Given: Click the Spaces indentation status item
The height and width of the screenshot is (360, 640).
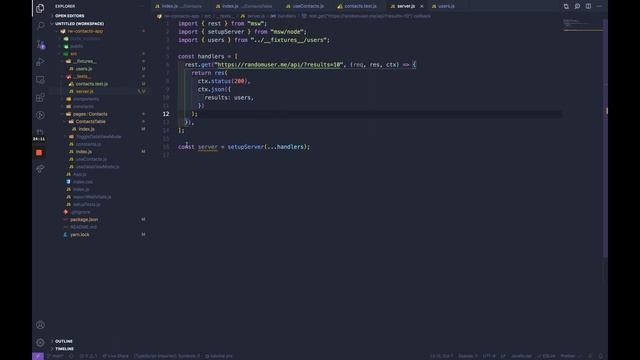Looking at the screenshot, I should pos(468,356).
